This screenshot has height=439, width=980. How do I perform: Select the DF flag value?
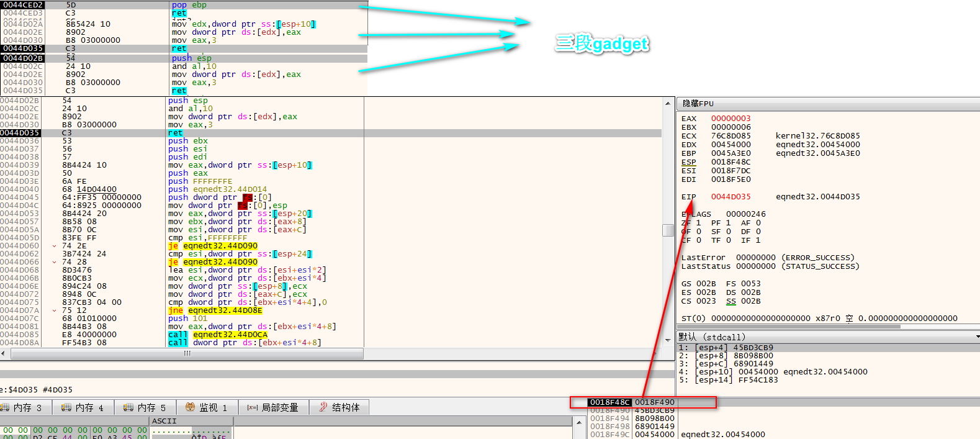[758, 232]
